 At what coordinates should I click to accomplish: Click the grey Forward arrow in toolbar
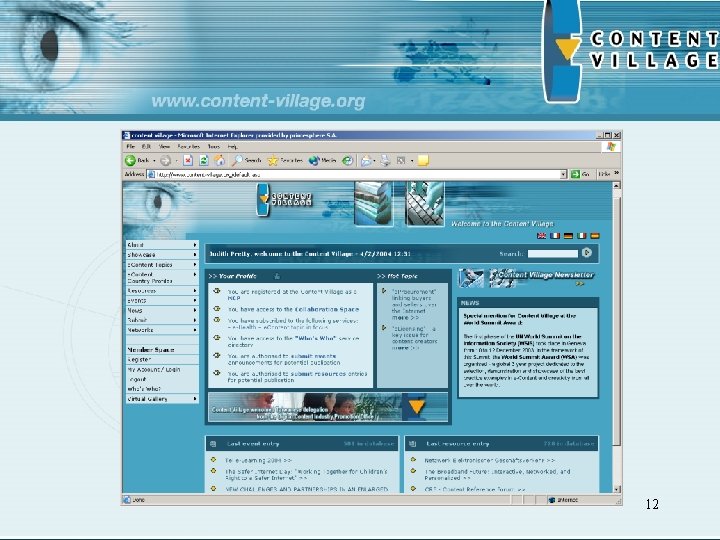click(165, 160)
